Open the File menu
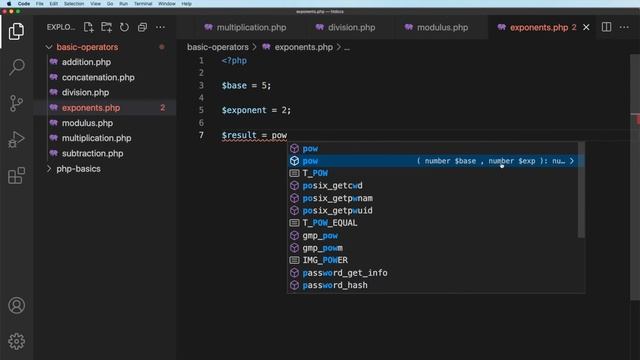 [x=40, y=4]
